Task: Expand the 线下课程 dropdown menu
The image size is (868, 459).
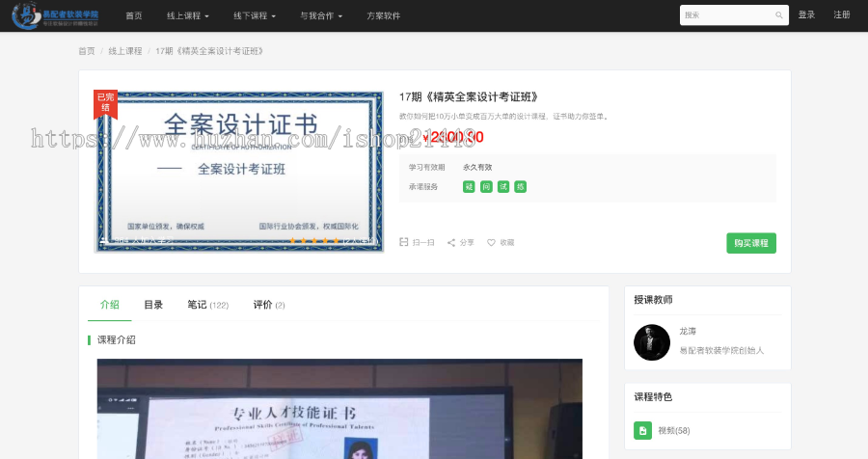Action: click(x=254, y=16)
